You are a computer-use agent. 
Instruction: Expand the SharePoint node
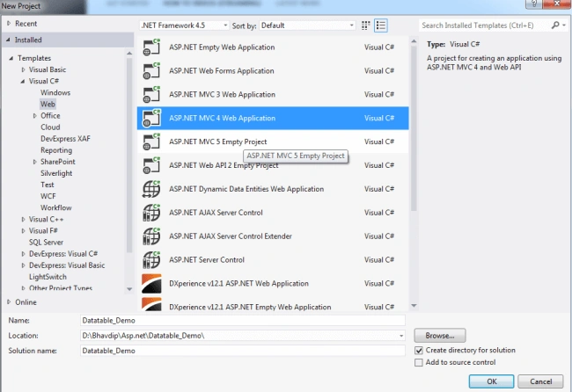point(34,162)
